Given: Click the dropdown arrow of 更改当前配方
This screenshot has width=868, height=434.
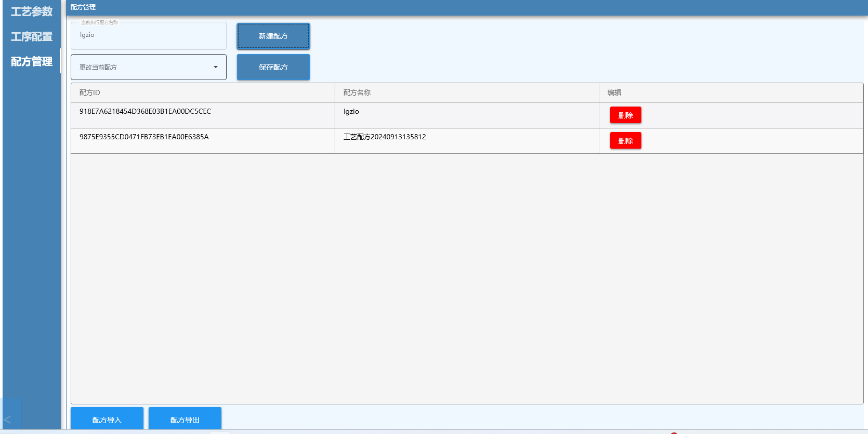Looking at the screenshot, I should tap(216, 67).
